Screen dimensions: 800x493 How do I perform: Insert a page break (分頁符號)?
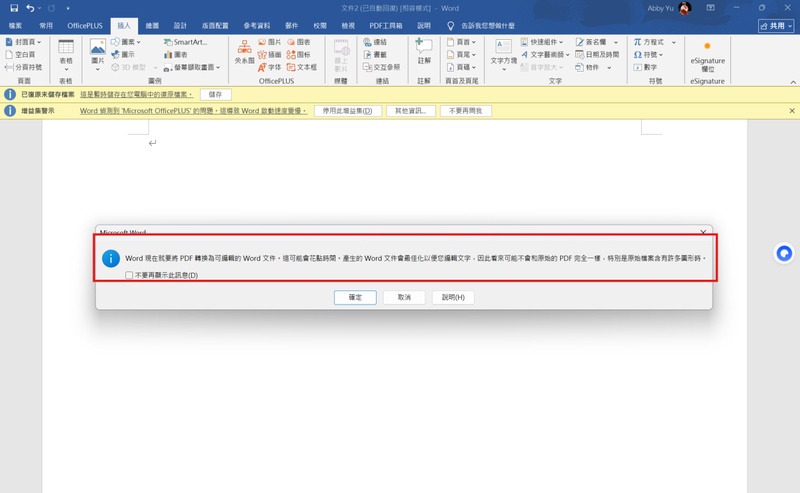[23, 67]
